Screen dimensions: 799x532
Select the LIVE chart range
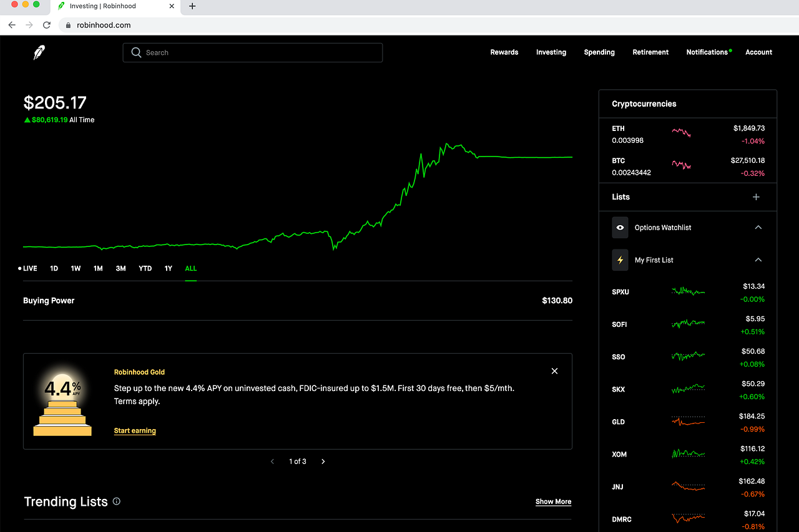click(x=28, y=269)
